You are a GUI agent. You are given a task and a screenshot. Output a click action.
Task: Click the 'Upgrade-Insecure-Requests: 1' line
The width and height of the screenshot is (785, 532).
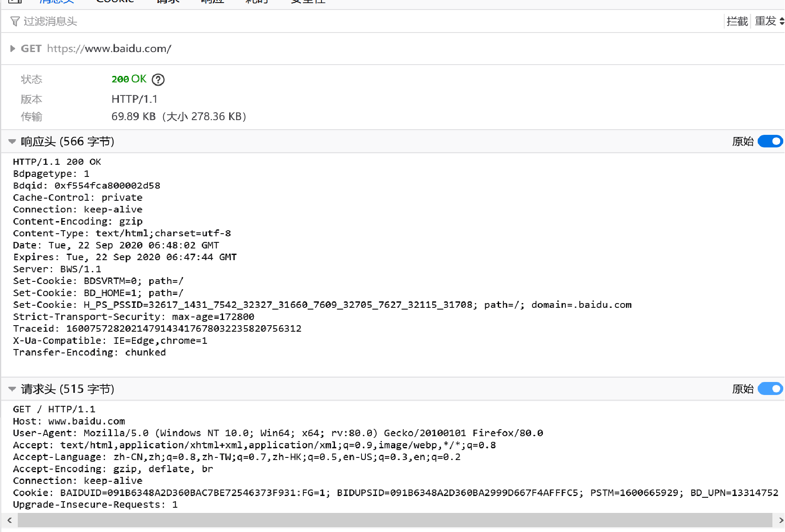click(x=95, y=505)
